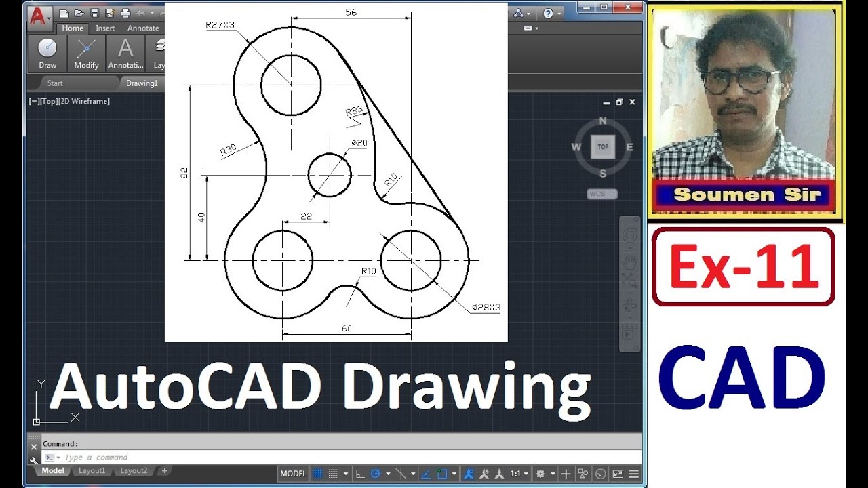Viewport: 868px width, 488px height.
Task: Click the workspace switching gear icon
Action: (x=540, y=474)
